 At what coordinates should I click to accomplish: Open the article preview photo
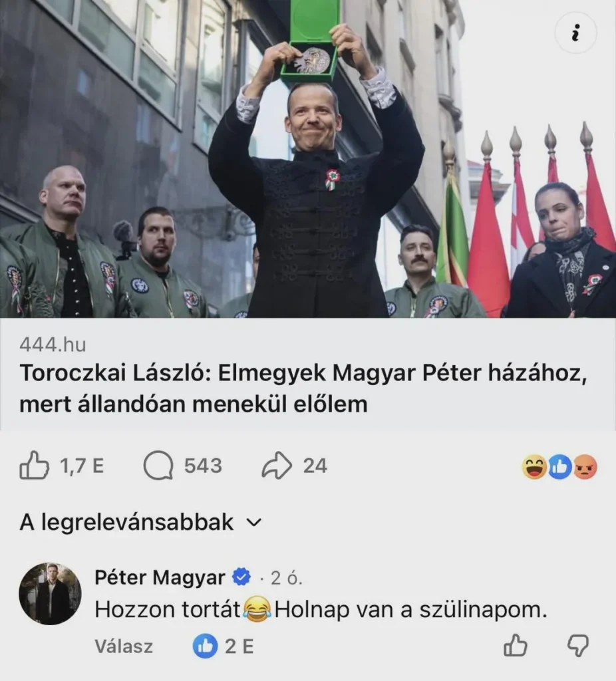[x=308, y=159]
